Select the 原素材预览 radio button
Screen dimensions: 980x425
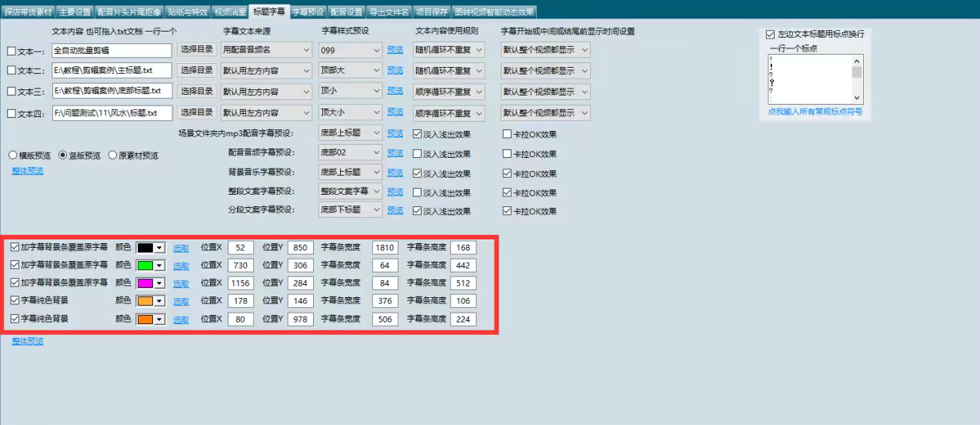pyautogui.click(x=112, y=155)
